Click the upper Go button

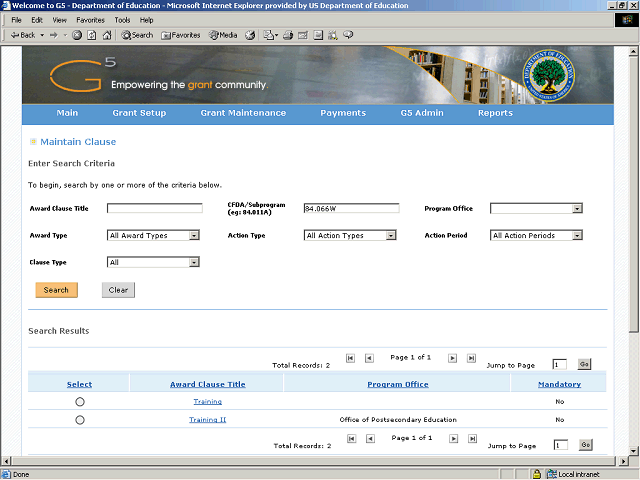pos(584,364)
